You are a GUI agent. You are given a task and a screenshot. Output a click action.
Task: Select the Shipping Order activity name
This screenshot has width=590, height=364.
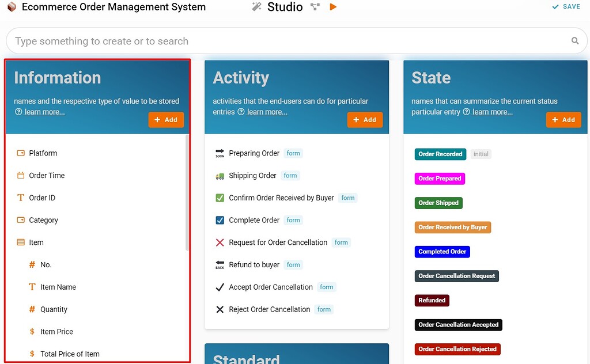pos(252,176)
